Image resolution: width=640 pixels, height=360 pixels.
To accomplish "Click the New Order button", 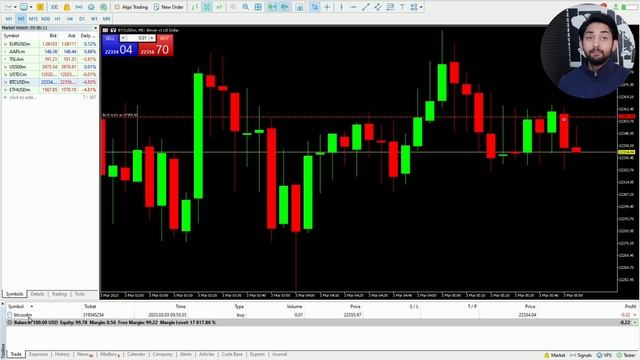I will pyautogui.click(x=168, y=7).
